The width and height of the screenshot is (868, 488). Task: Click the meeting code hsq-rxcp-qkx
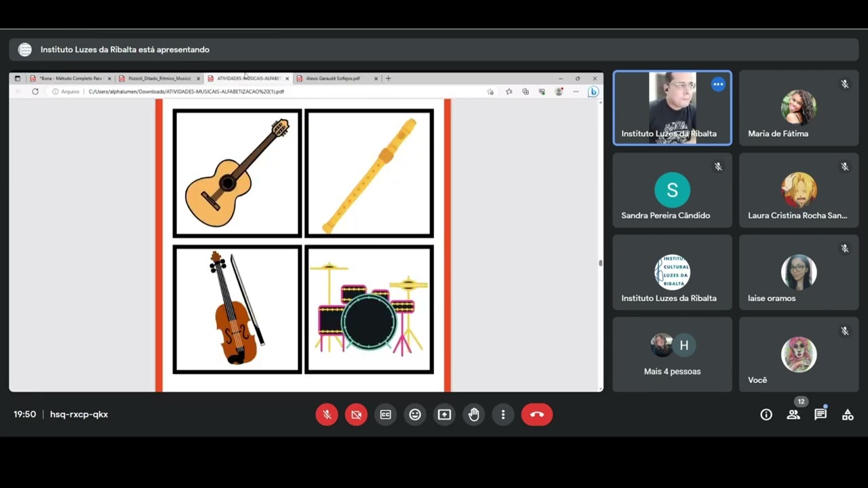(79, 414)
